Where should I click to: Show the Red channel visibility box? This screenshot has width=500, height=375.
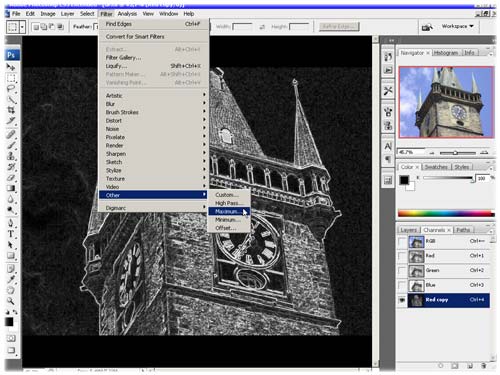click(402, 256)
